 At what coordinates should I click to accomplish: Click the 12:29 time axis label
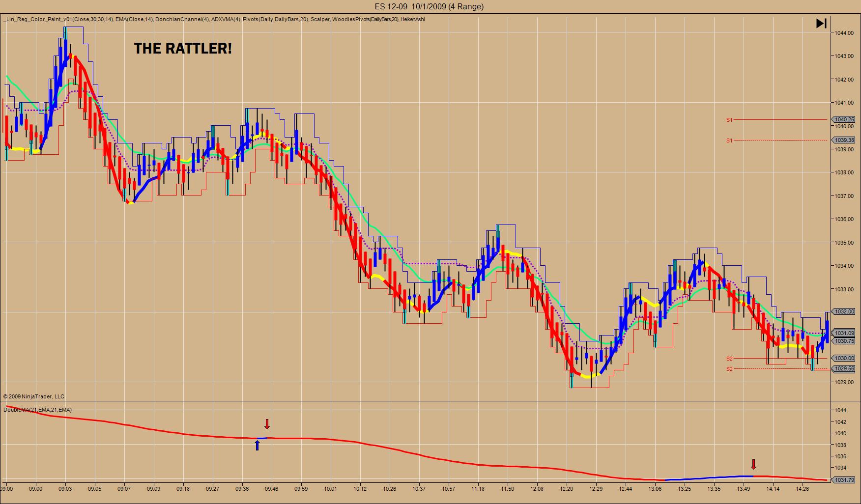tap(596, 489)
